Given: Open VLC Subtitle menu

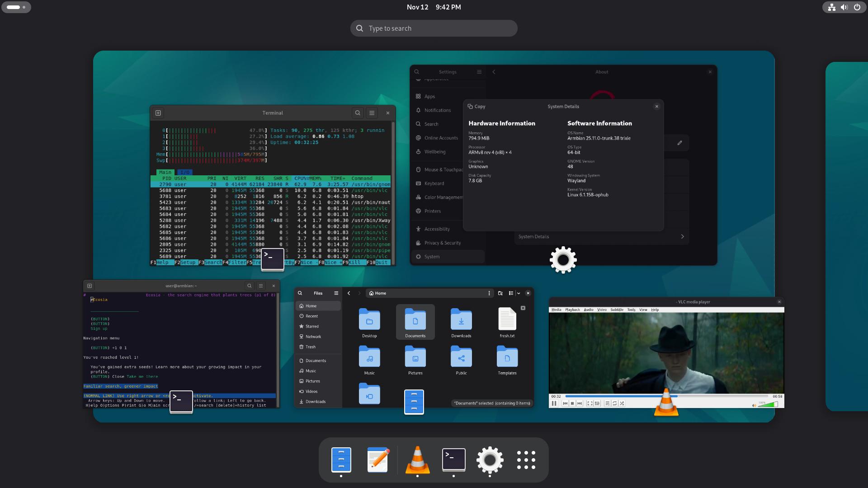Looking at the screenshot, I should click(x=617, y=310).
